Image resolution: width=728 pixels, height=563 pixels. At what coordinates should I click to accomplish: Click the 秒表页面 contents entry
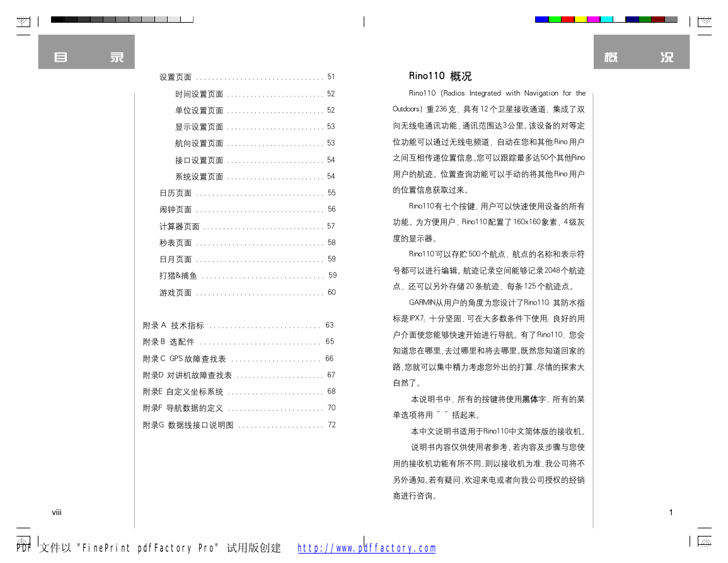pyautogui.click(x=248, y=243)
